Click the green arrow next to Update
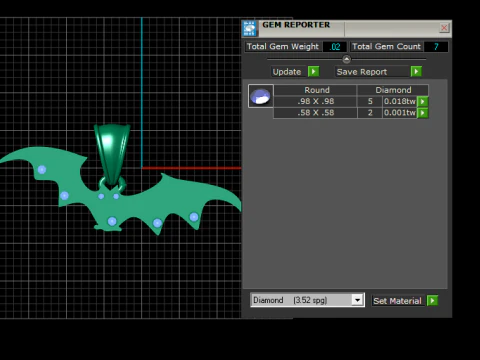This screenshot has height=360, width=480. [313, 71]
